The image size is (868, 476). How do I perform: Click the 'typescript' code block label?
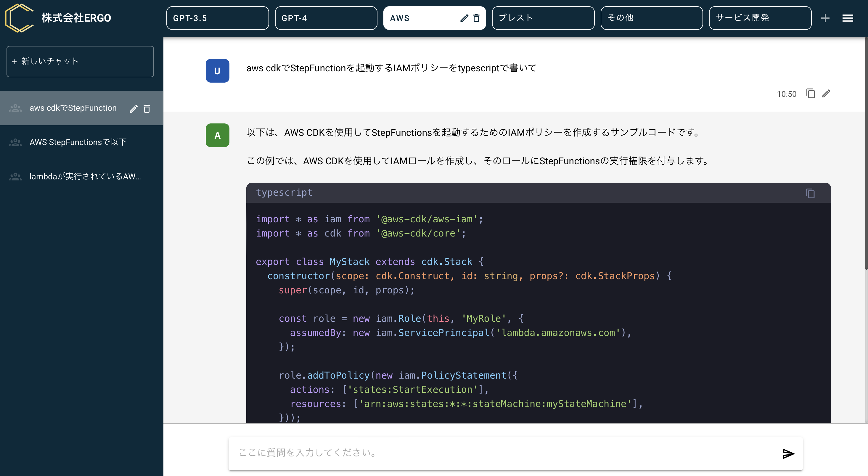click(284, 193)
